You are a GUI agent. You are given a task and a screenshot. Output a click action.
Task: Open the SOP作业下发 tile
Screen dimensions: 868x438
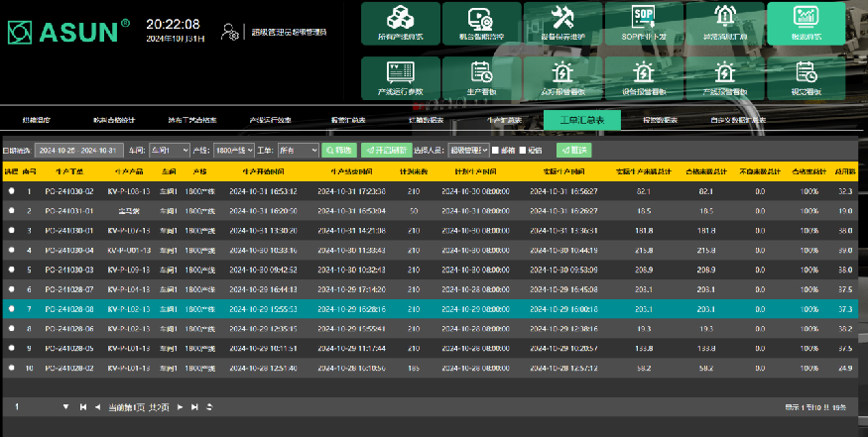tap(644, 24)
